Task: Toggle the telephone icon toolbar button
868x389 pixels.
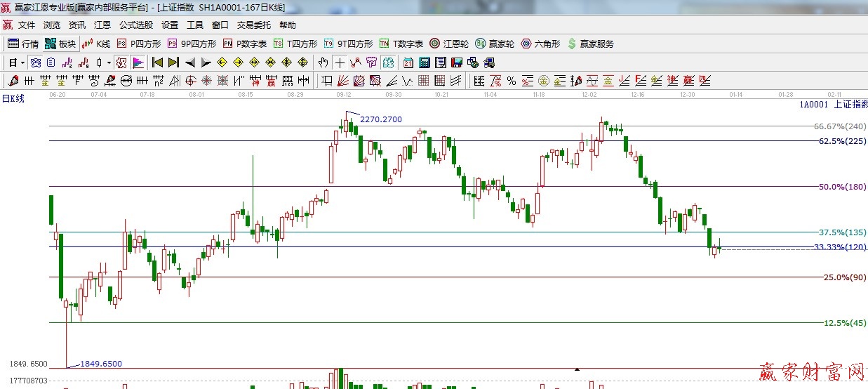Action: [472, 62]
